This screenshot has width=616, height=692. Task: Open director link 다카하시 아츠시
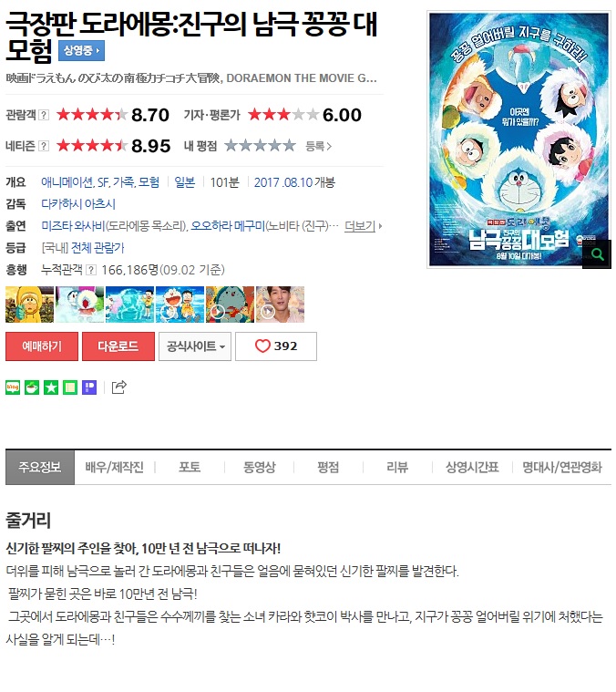(x=78, y=204)
